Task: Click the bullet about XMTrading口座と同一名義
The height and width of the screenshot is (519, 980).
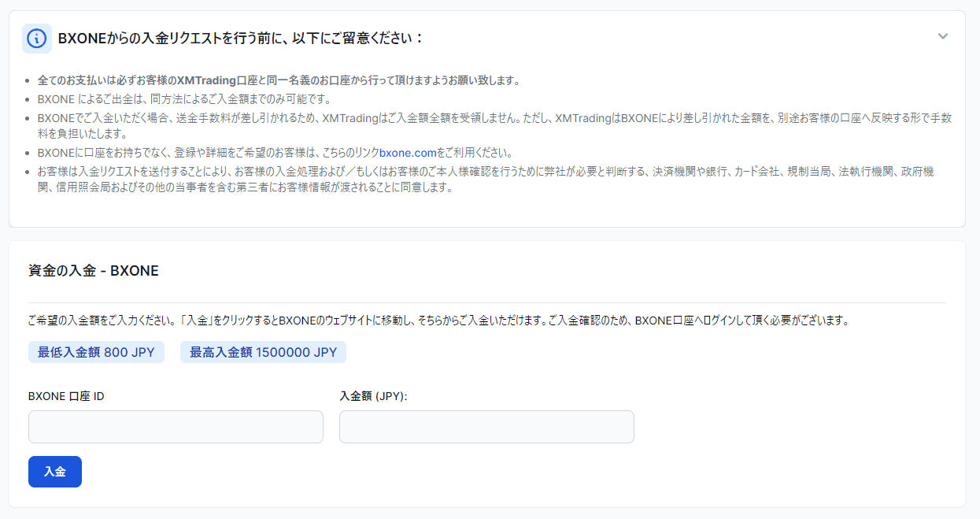Action: click(x=279, y=80)
